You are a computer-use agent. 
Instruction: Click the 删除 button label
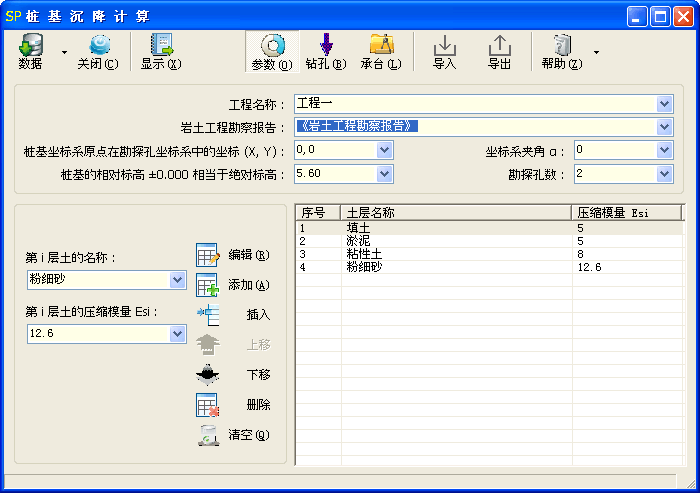[258, 405]
